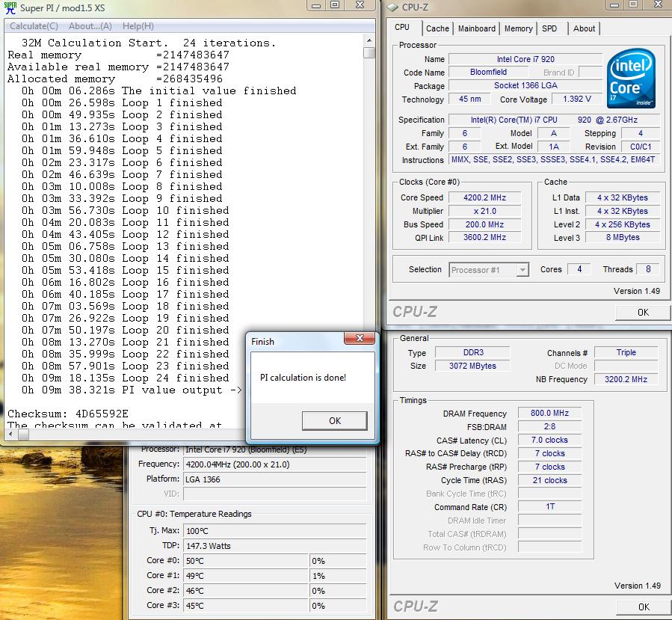Click the Frequency field 4200.04MHz in temperature window
672x620 pixels.
(275, 464)
